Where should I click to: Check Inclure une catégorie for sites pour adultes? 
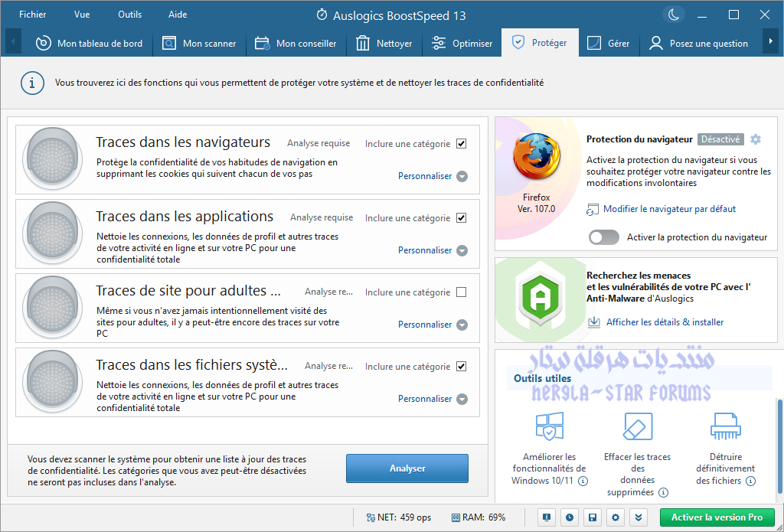click(x=461, y=292)
